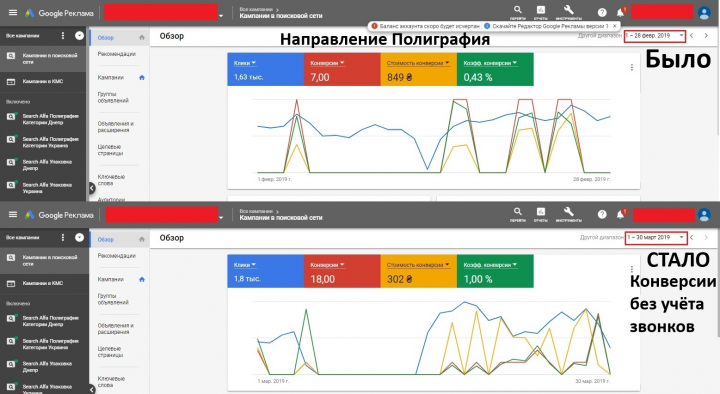Select Кампании в поисковой сети in upper sidebar
The width and height of the screenshot is (720, 394).
[x=43, y=58]
